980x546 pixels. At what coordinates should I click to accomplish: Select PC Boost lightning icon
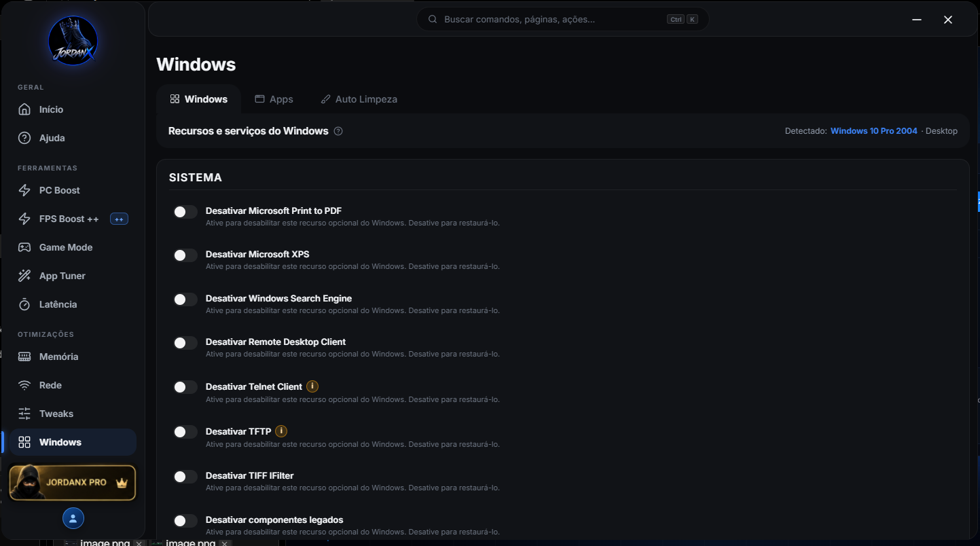pyautogui.click(x=24, y=190)
